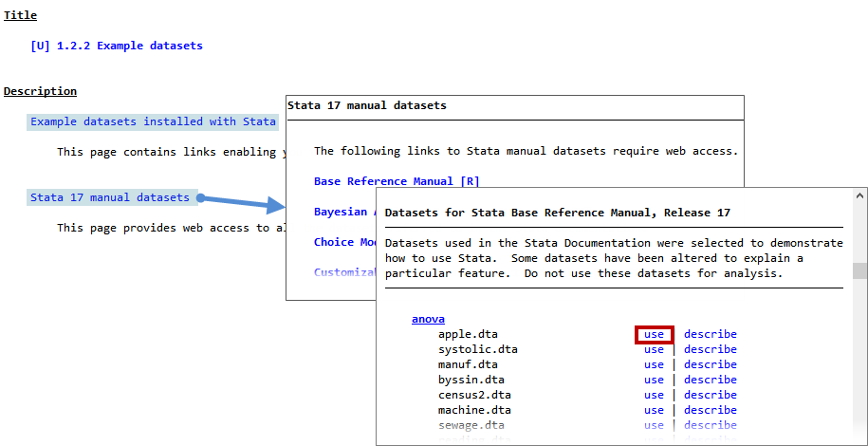Click the Description section heading

(41, 91)
